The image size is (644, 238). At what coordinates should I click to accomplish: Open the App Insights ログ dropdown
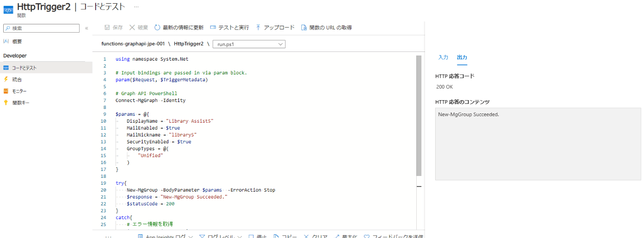click(165, 237)
